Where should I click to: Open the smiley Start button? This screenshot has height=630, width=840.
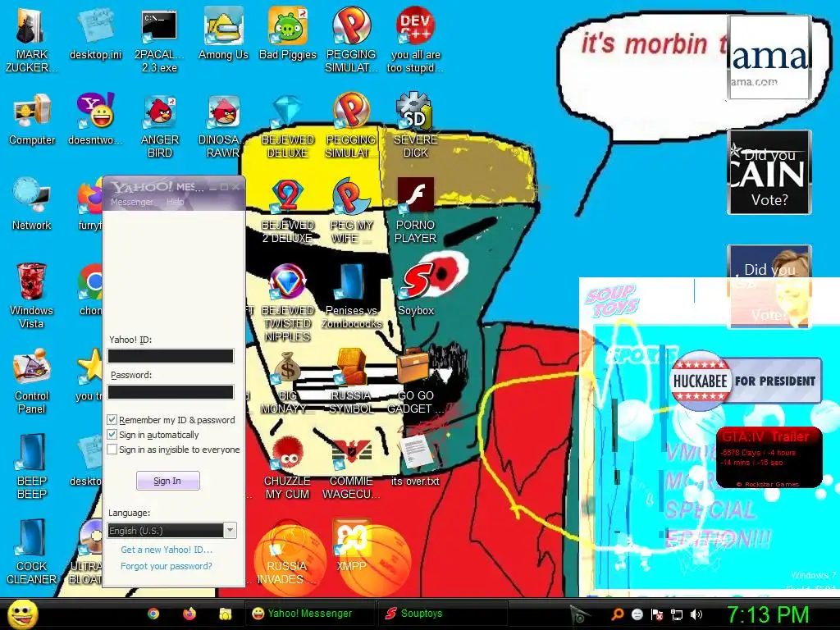pos(22,614)
